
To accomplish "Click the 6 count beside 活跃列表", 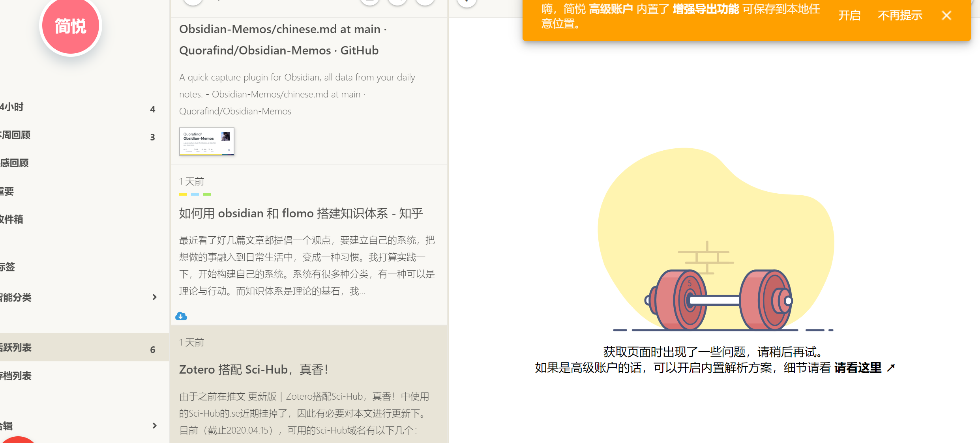I will pos(153,350).
